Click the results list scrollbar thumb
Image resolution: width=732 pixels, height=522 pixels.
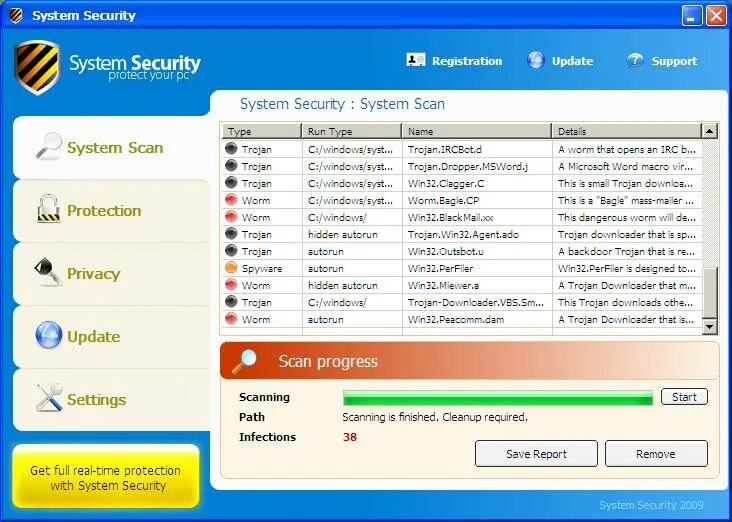[x=710, y=293]
